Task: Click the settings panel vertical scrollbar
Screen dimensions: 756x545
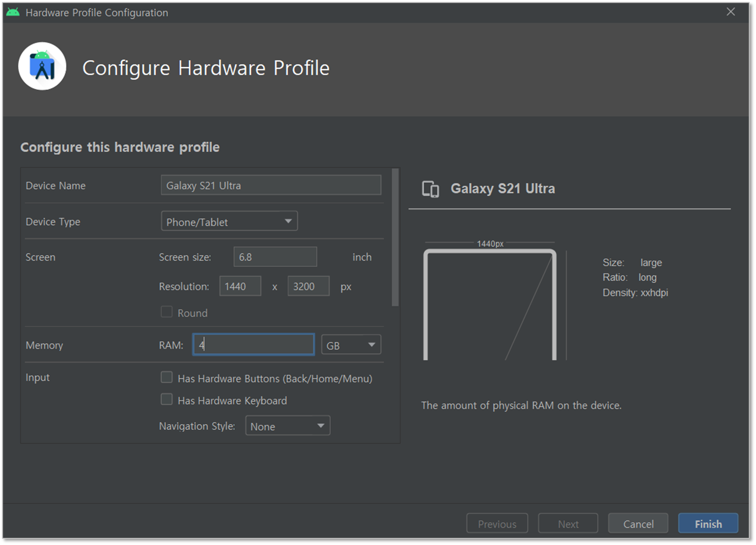Action: 395,237
